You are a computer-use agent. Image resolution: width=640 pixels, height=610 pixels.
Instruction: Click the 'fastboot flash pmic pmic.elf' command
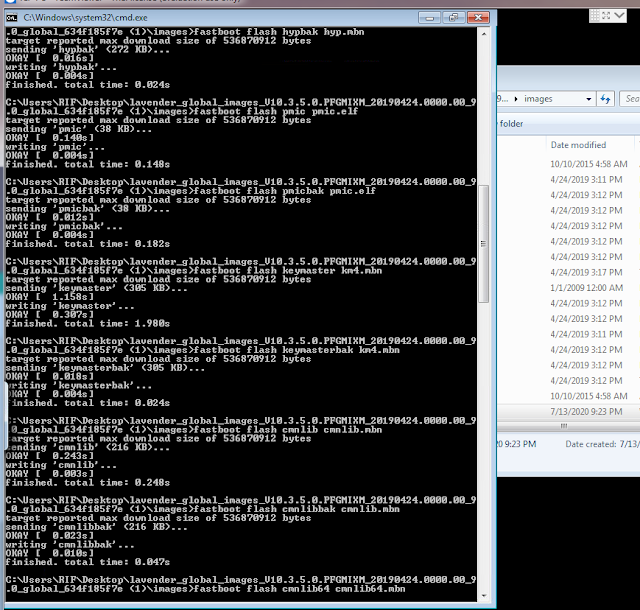[x=276, y=111]
